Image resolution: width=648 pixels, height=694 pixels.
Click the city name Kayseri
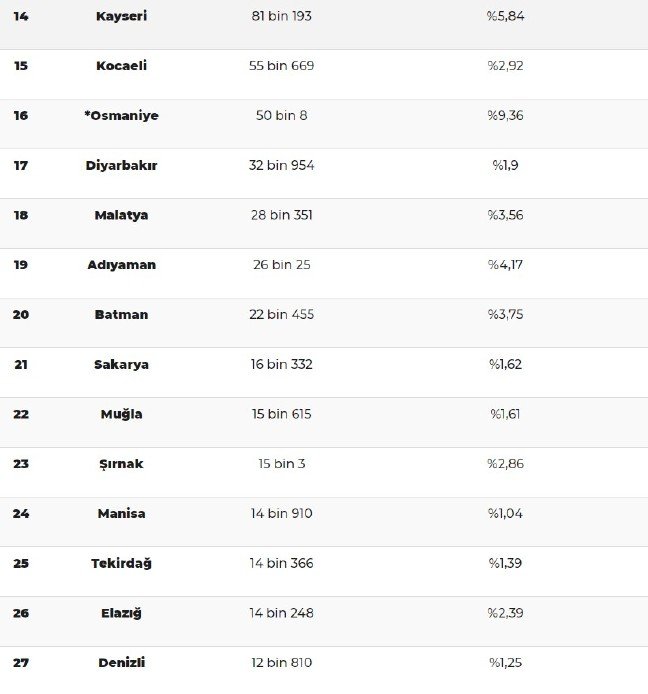tap(121, 16)
